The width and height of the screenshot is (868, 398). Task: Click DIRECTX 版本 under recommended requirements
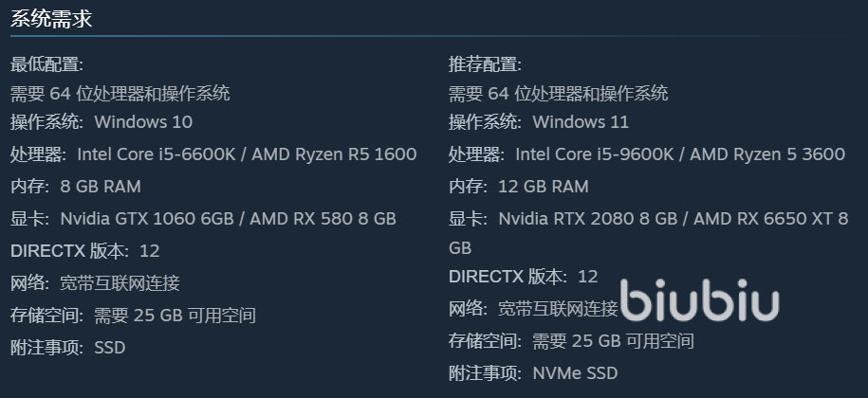point(507,277)
